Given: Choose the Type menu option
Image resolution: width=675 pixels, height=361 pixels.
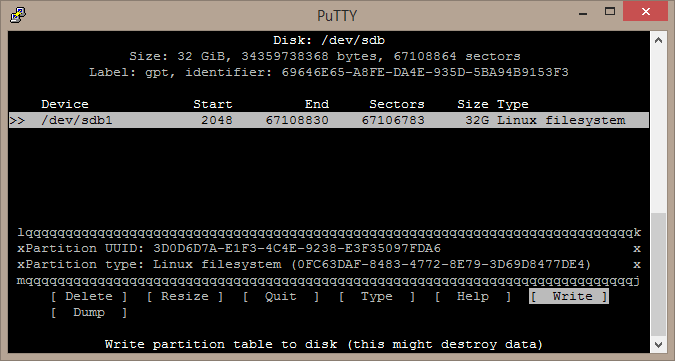Looking at the screenshot, I should 377,296.
